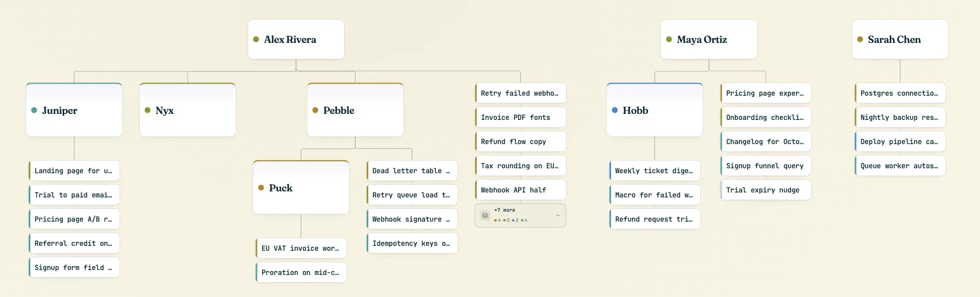This screenshot has height=297, width=980.
Task: Expand the +7 more chevron
Action: [558, 216]
